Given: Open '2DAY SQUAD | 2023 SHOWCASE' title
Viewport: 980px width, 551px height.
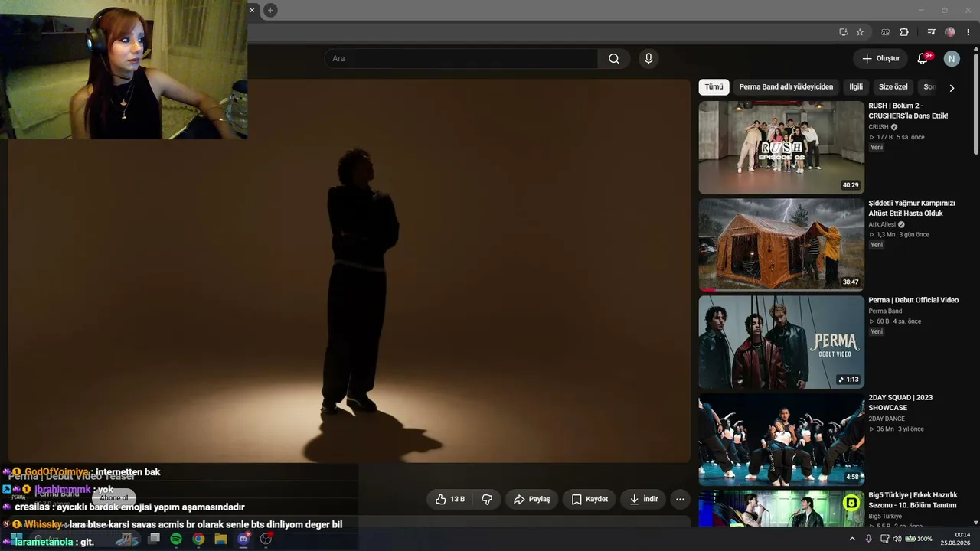Looking at the screenshot, I should [900, 403].
